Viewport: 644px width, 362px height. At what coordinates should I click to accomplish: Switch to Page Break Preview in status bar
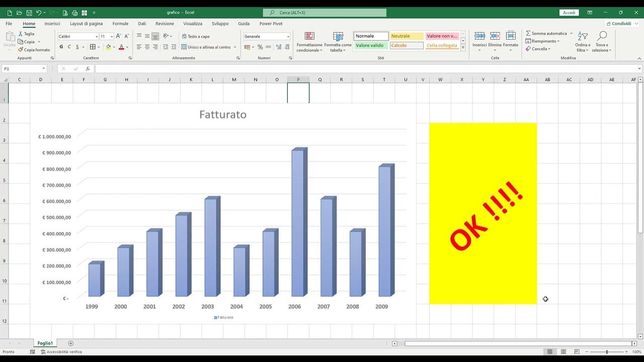tap(577, 351)
